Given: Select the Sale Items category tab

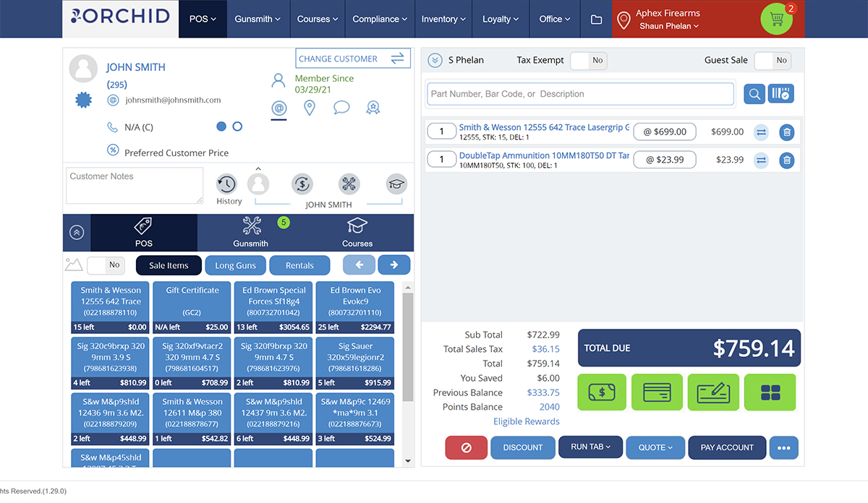Looking at the screenshot, I should [x=169, y=265].
